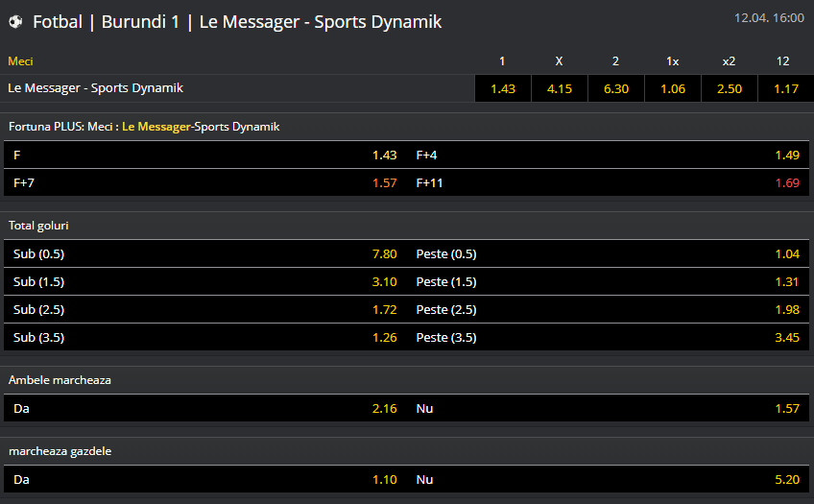The height and width of the screenshot is (504, 814).
Task: Select double chance 1x odds 1.06
Action: (672, 88)
